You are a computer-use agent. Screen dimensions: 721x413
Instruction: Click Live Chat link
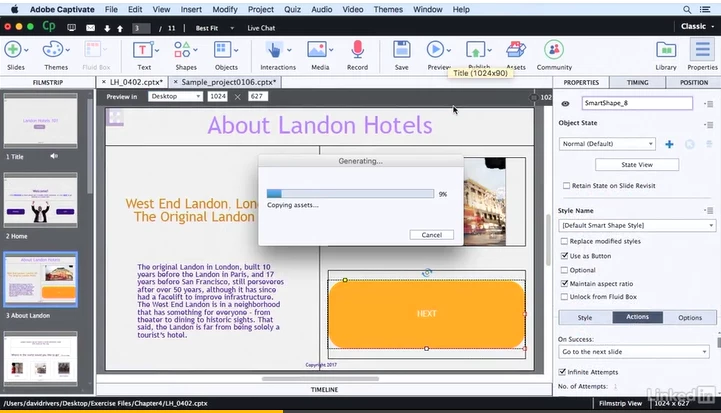pos(261,28)
